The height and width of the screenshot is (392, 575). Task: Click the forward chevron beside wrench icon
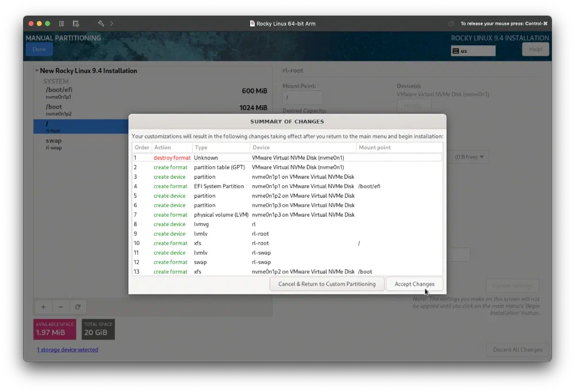[x=112, y=24]
